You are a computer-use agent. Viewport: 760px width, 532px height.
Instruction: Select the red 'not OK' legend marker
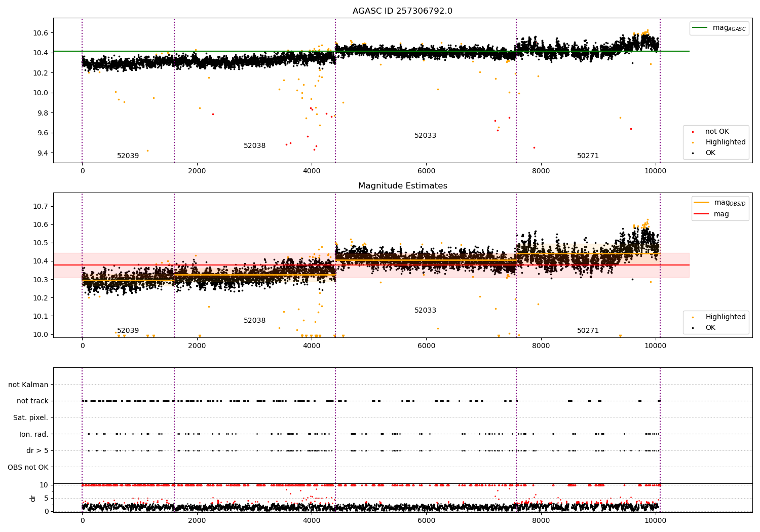pos(693,132)
